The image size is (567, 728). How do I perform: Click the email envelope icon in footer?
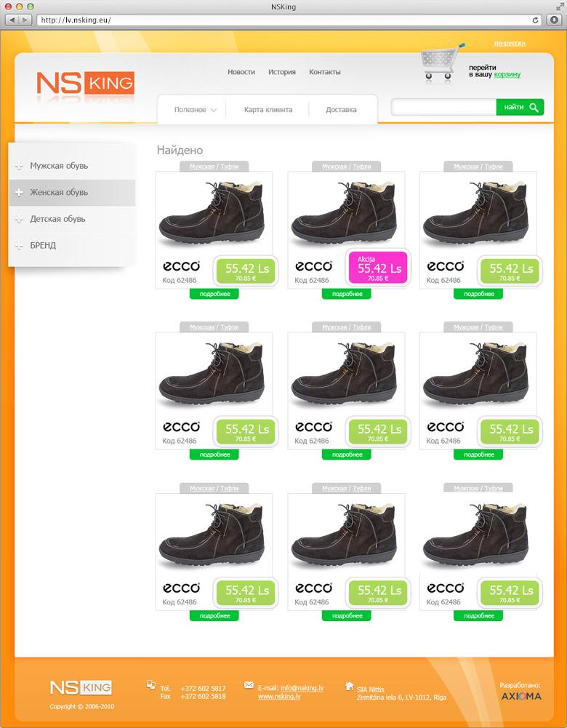click(249, 685)
